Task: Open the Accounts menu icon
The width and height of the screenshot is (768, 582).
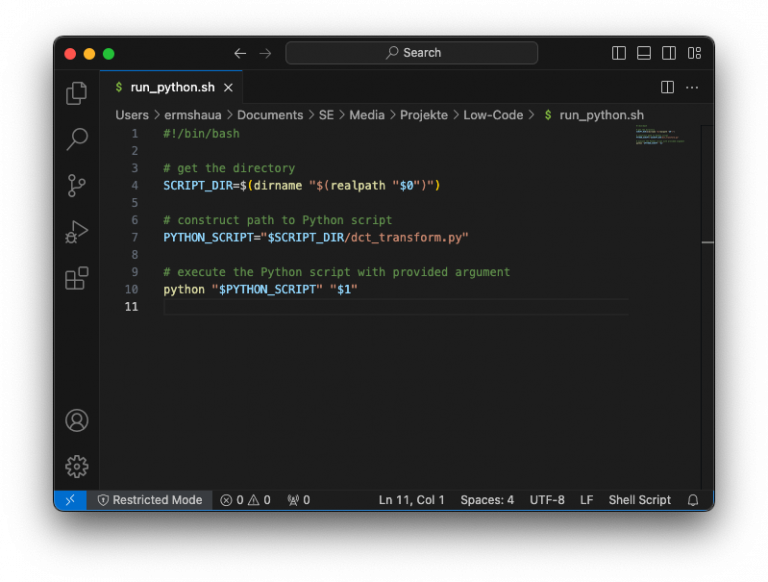Action: pyautogui.click(x=77, y=420)
